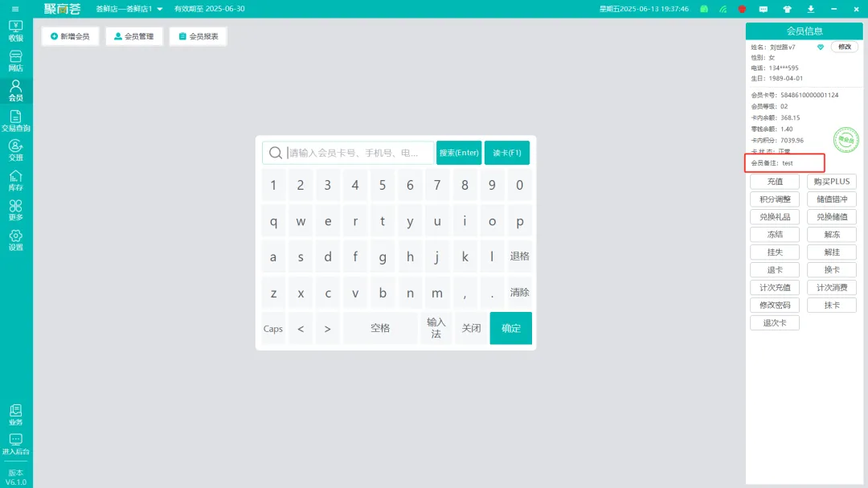Open the 设置 settings gear icon
The image size is (868, 488).
pyautogui.click(x=16, y=240)
